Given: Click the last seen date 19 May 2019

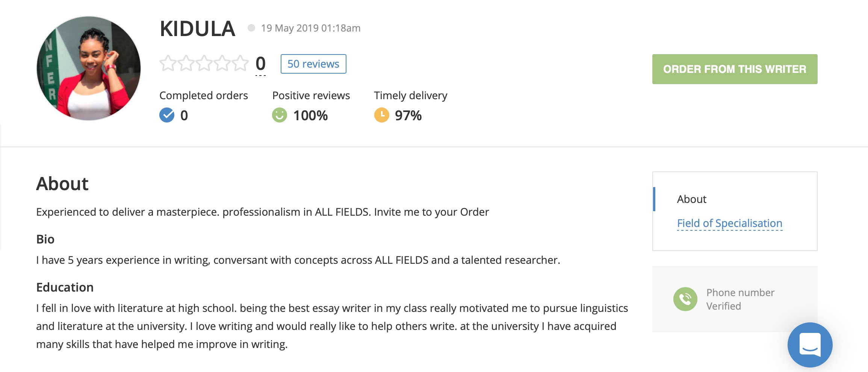Looking at the screenshot, I should click(x=310, y=28).
